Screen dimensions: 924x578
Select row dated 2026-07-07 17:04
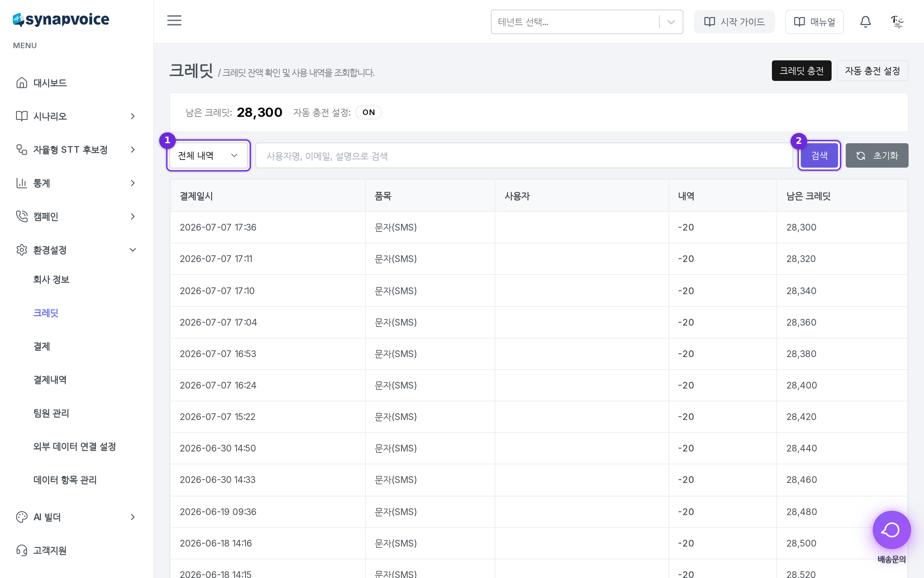tap(539, 322)
